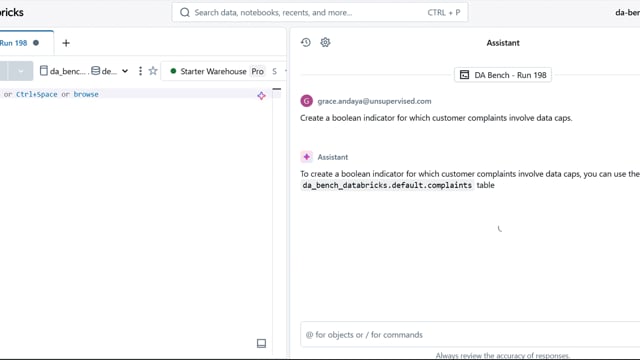Click the schema database icon de...
This screenshot has height=360, width=640.
pyautogui.click(x=96, y=71)
